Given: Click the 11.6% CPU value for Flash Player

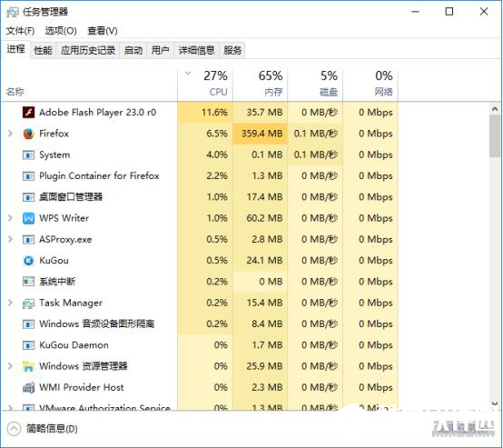Looking at the screenshot, I should (x=214, y=113).
